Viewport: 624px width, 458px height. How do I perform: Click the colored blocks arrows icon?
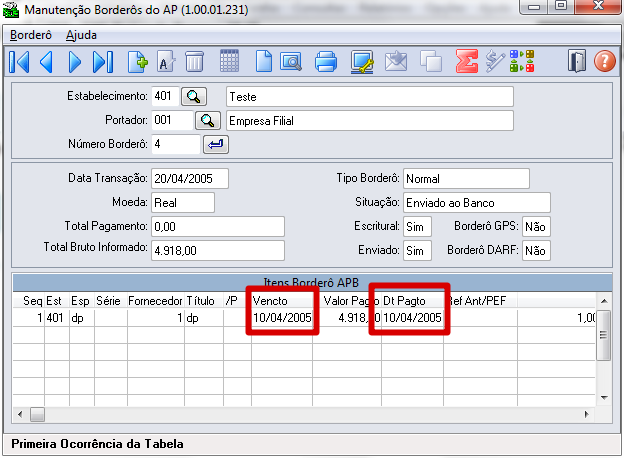tap(522, 61)
